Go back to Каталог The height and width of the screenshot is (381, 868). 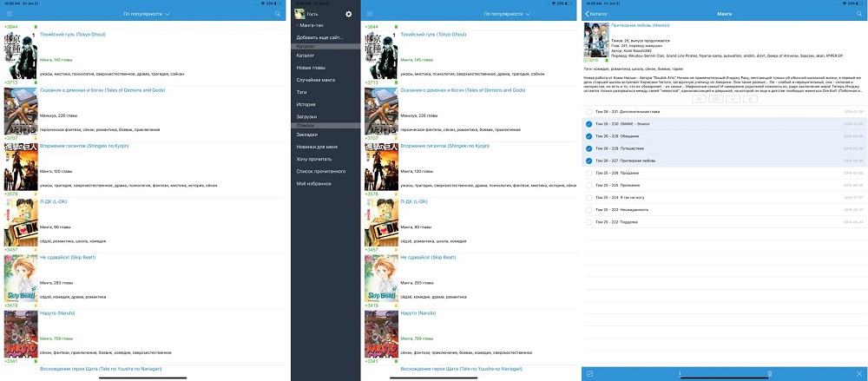[x=596, y=13]
